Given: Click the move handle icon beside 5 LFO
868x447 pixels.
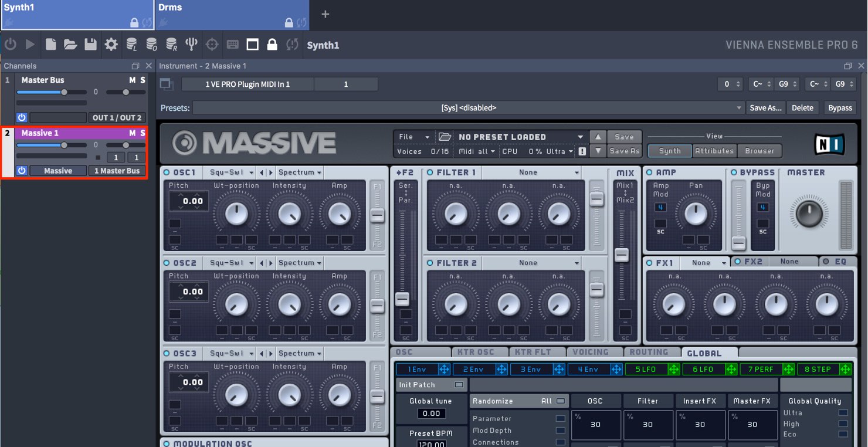Looking at the screenshot, I should 674,369.
